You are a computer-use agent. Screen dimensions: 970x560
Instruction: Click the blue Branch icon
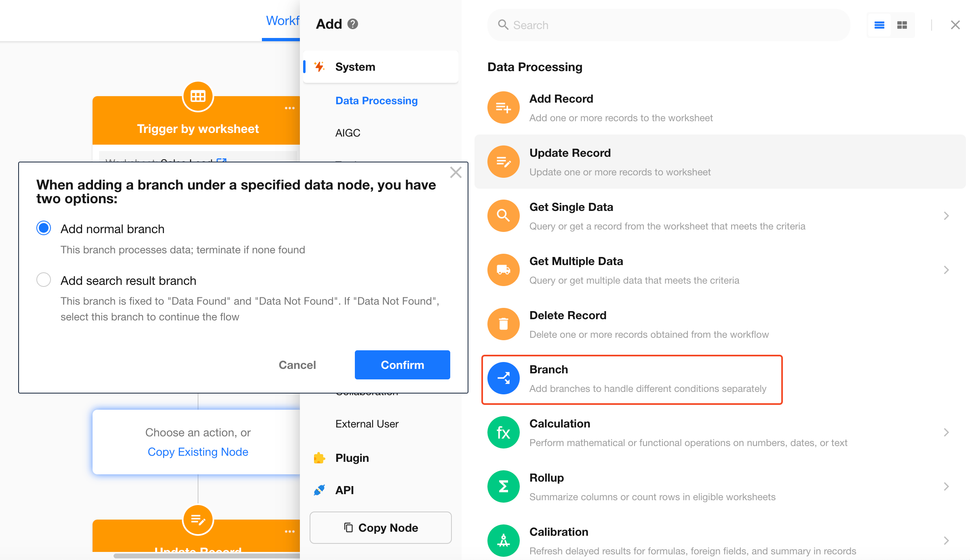[503, 378]
